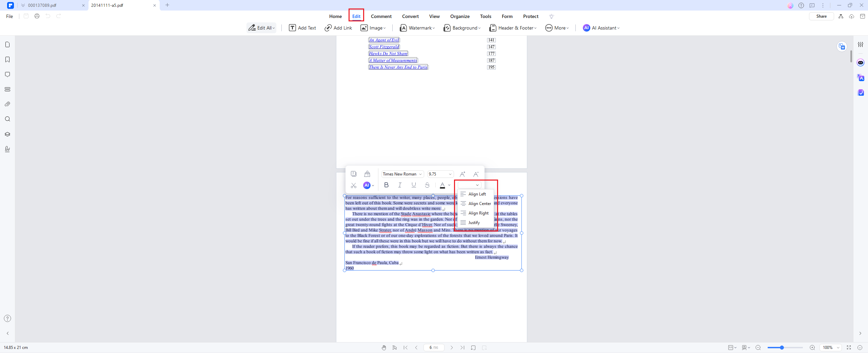Select the hand tool in status bar
Screen dimensions: 868x353
click(384, 348)
